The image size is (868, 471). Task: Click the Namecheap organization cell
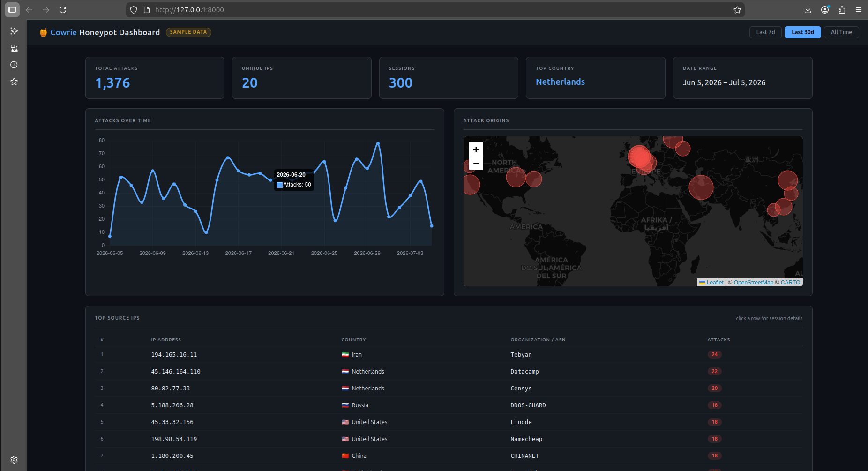[x=526, y=439]
